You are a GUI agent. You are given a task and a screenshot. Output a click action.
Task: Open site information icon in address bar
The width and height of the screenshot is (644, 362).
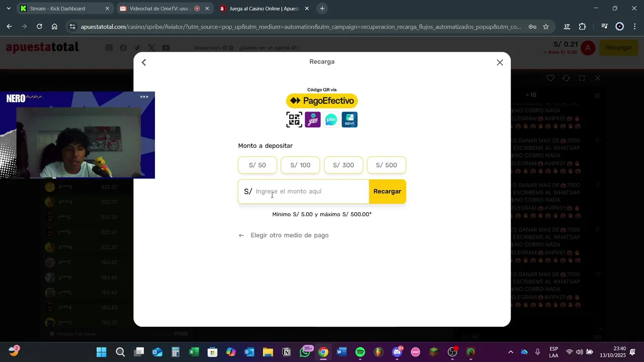tap(72, 27)
